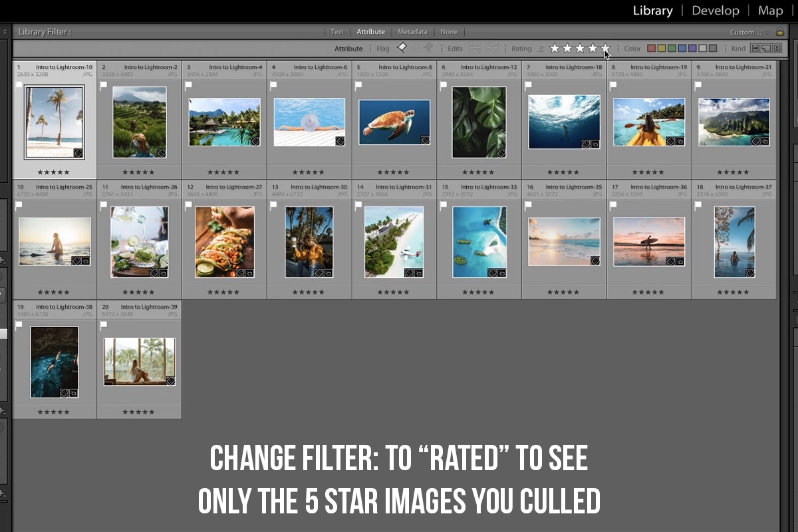The image size is (798, 532).
Task: Click star rating under Intro to Lightroom-30
Action: 309,292
